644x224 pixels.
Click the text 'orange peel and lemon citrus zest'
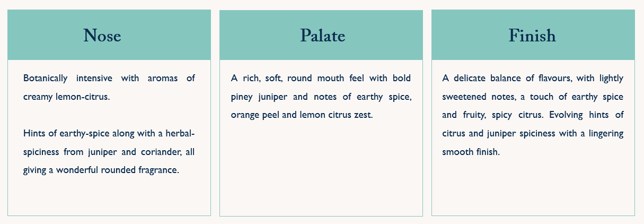point(302,115)
